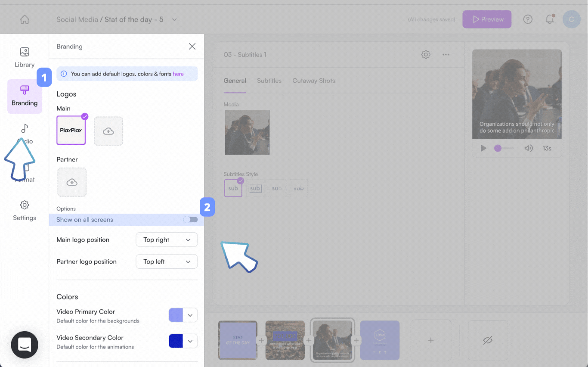Follow the 'here' link in the tip
588x367 pixels.
(178, 74)
